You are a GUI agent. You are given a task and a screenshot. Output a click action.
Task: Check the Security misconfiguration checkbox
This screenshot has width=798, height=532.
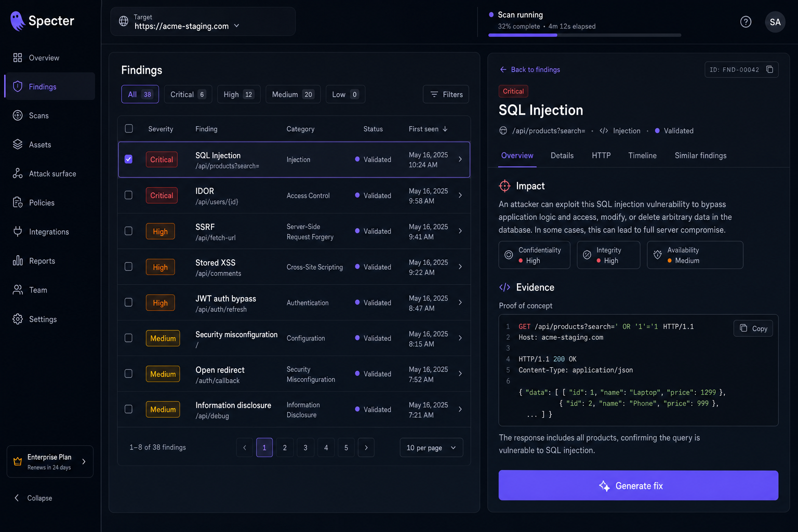tap(129, 338)
